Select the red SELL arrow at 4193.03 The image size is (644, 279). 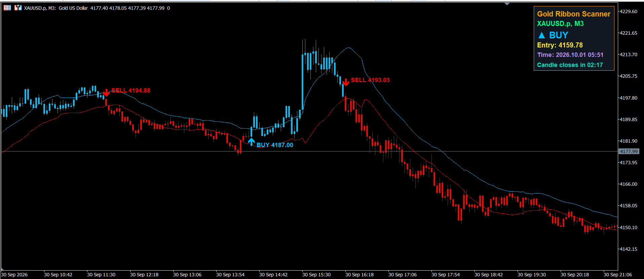point(346,82)
